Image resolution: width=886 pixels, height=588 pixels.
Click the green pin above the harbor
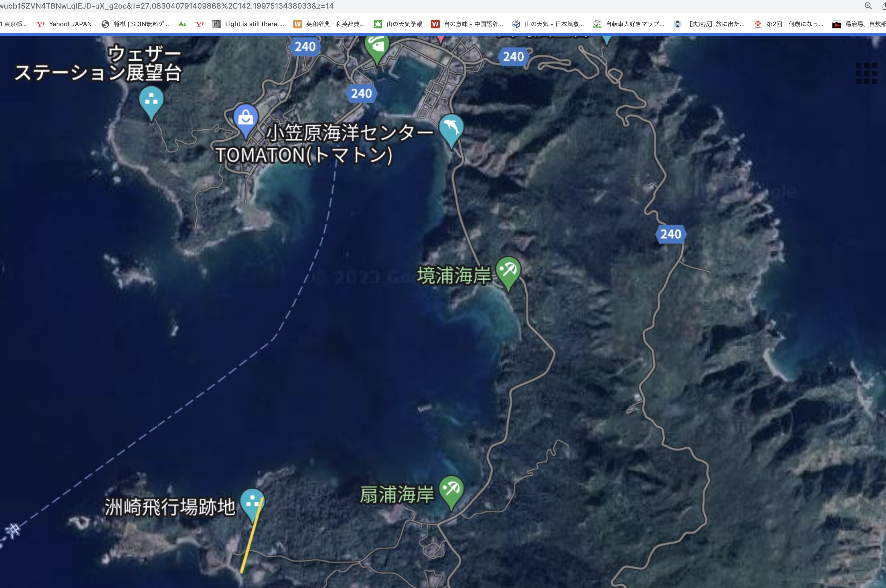(377, 47)
